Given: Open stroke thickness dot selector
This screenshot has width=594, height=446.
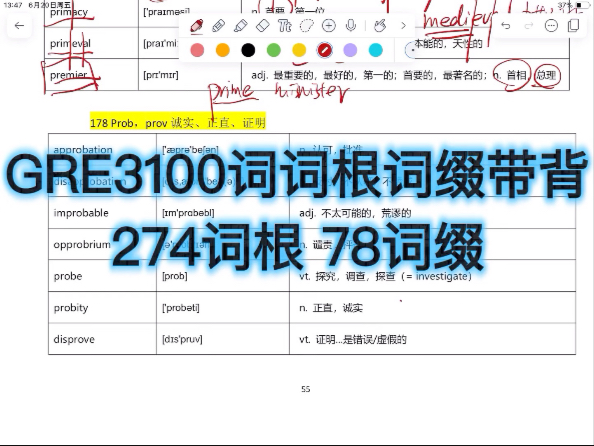Looking at the screenshot, I should (x=411, y=50).
